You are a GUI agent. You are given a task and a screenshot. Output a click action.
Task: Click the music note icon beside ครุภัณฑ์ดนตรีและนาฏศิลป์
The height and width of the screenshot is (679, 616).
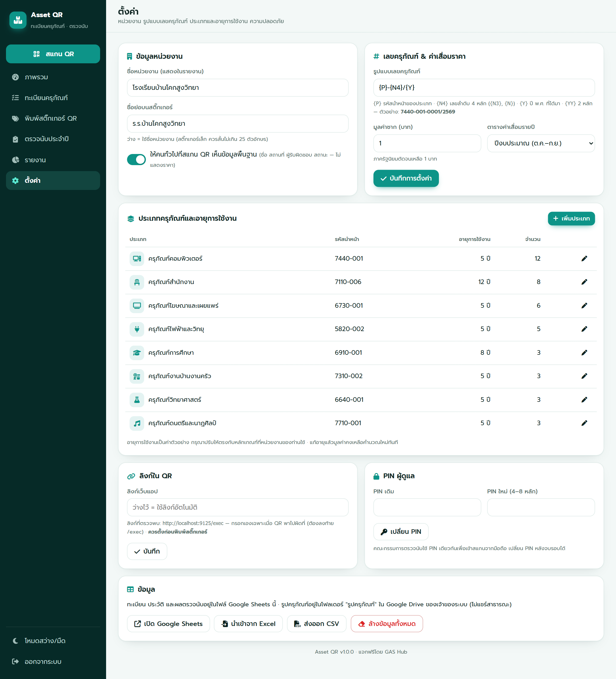pyautogui.click(x=137, y=423)
